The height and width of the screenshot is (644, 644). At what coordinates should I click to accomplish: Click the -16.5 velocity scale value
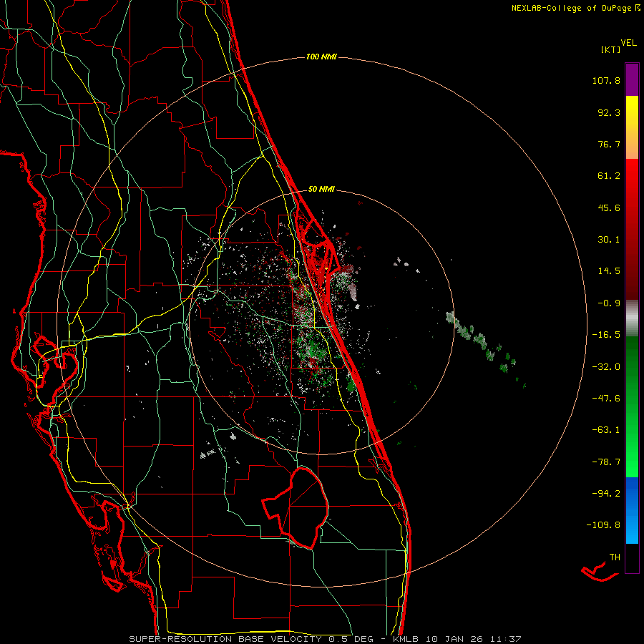coord(606,335)
